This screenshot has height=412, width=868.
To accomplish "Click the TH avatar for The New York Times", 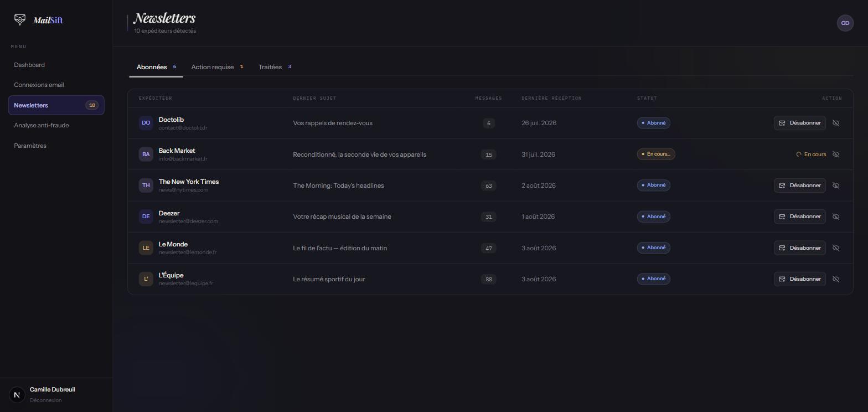I will click(x=146, y=186).
